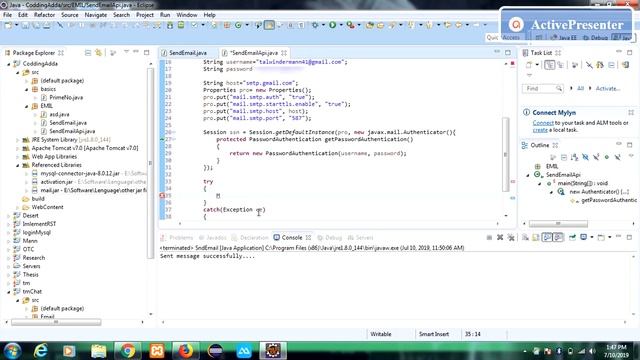Toggle Categorized view in Task List

coord(549,65)
